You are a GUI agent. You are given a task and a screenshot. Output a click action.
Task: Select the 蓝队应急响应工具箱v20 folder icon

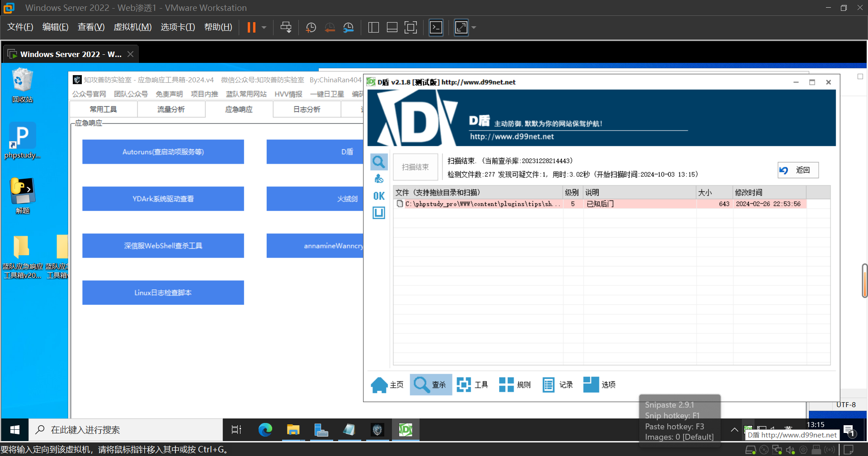coord(22,256)
